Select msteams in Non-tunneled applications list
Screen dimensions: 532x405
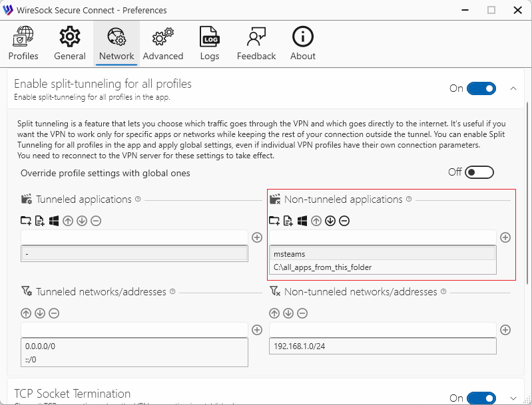pyautogui.click(x=382, y=253)
